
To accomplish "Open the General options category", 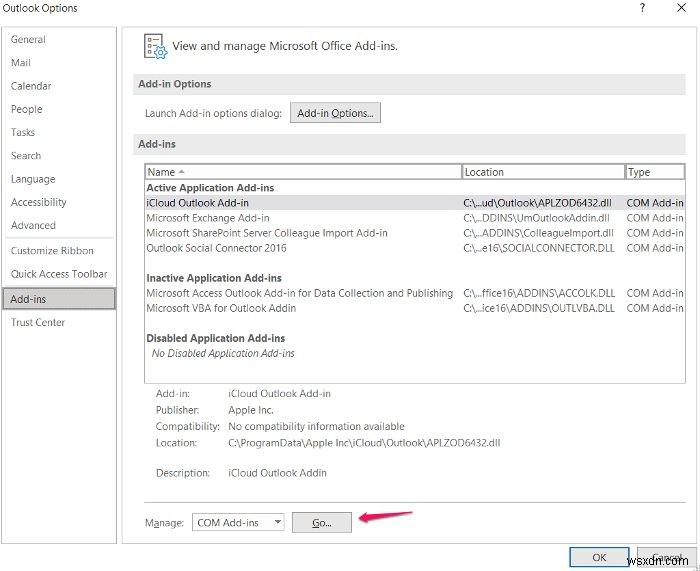I will click(x=28, y=39).
